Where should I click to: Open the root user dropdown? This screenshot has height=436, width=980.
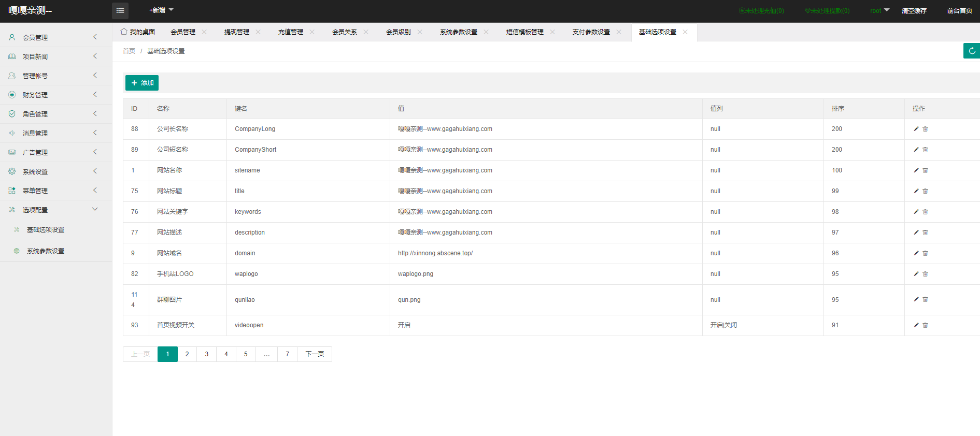879,11
